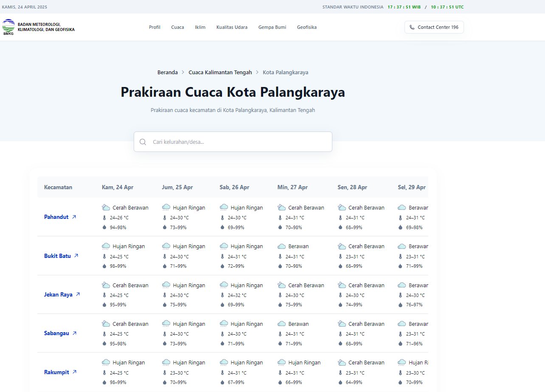Go to Beranda breadcrumb link
Image resolution: width=545 pixels, height=392 pixels.
(x=167, y=73)
